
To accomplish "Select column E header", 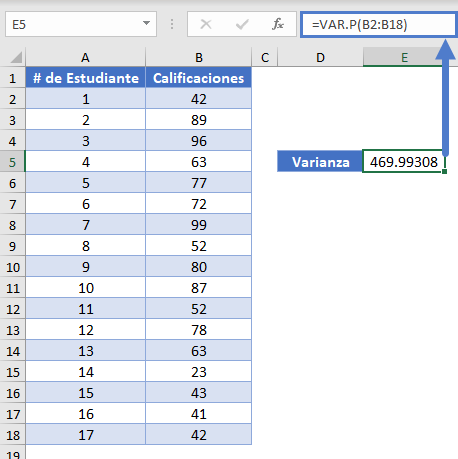I will [x=404, y=58].
